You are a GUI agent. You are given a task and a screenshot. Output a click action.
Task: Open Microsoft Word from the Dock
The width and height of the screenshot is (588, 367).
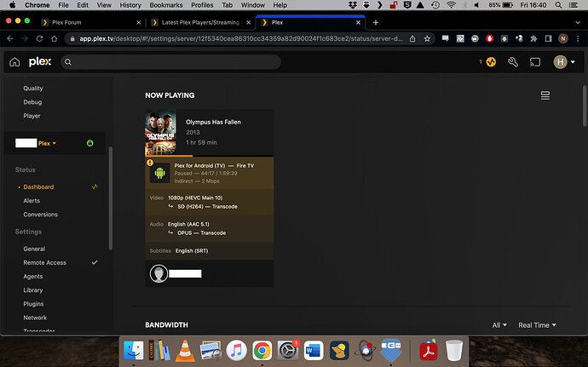314,351
